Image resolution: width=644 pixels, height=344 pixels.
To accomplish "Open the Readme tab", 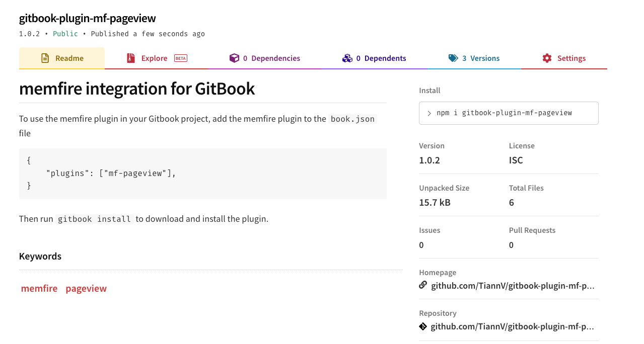I will [69, 58].
